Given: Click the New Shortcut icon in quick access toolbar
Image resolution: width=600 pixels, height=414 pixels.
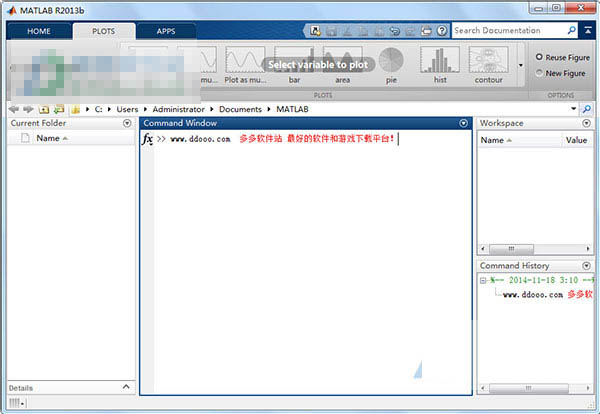Looking at the screenshot, I should click(315, 31).
